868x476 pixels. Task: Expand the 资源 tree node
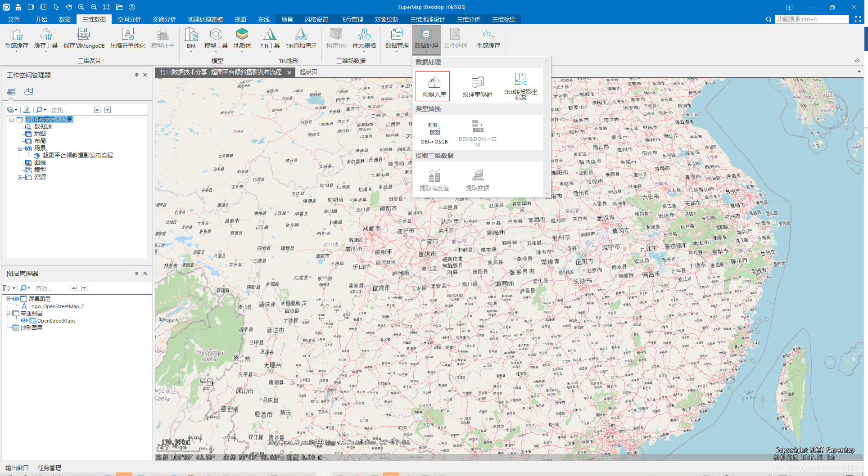pos(20,177)
